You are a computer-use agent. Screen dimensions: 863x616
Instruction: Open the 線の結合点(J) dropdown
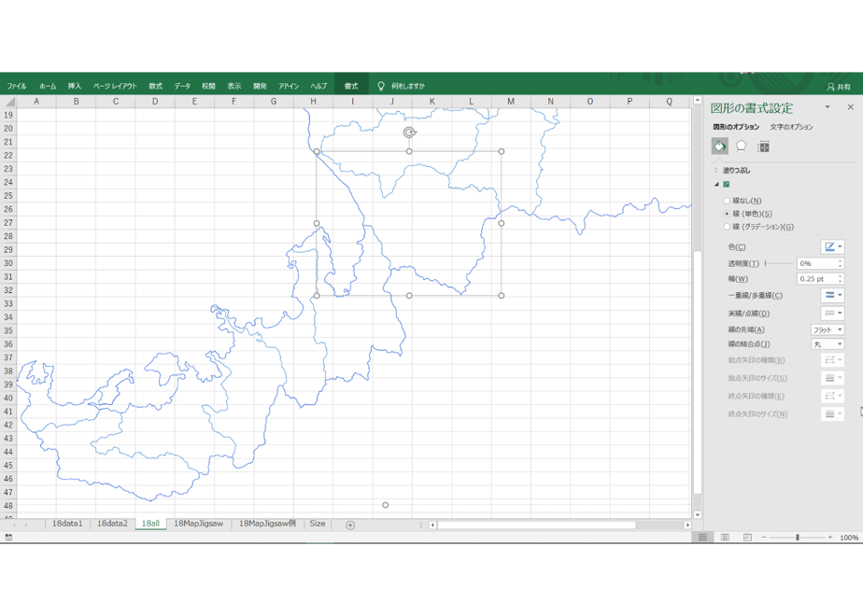[x=828, y=344]
